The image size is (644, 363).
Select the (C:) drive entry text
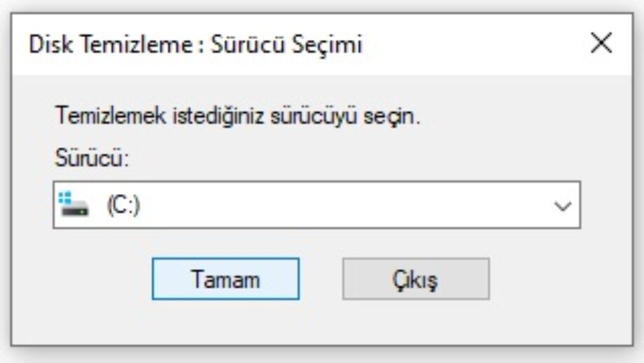[x=123, y=206]
